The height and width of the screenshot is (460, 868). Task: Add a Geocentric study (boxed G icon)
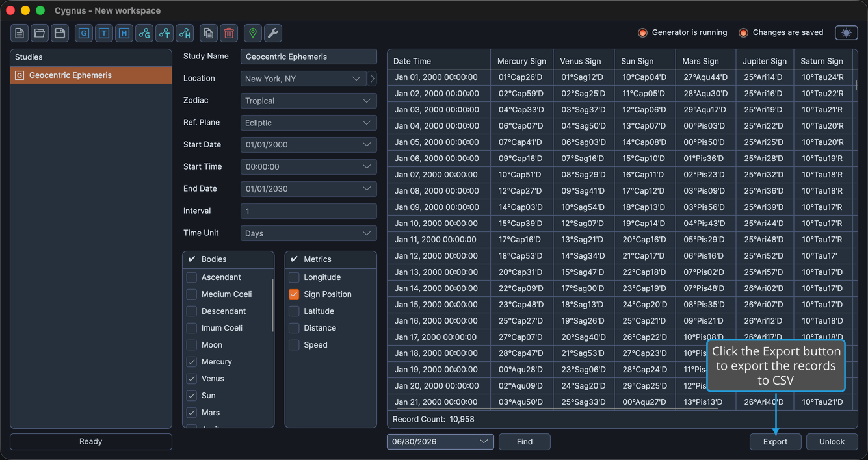coord(84,33)
